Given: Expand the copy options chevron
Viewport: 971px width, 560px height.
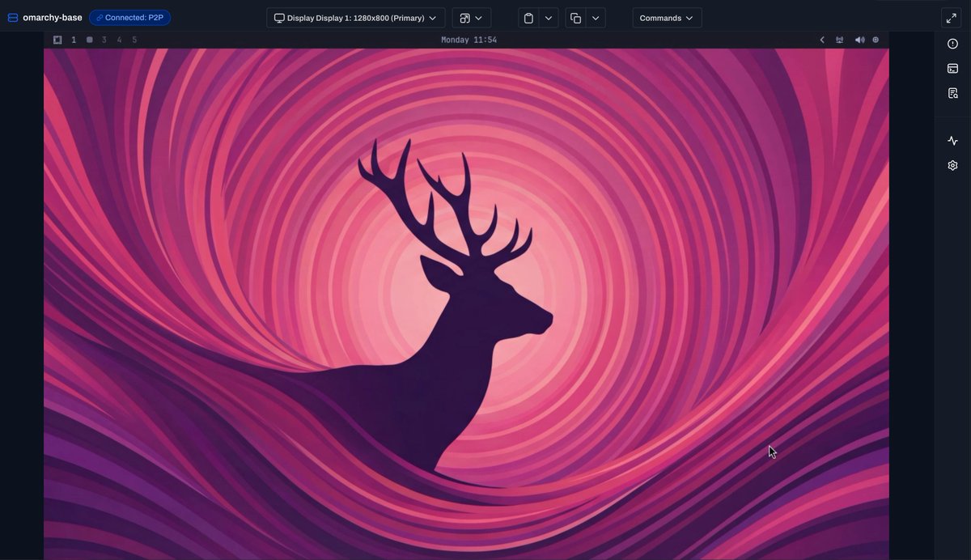Looking at the screenshot, I should click(596, 18).
